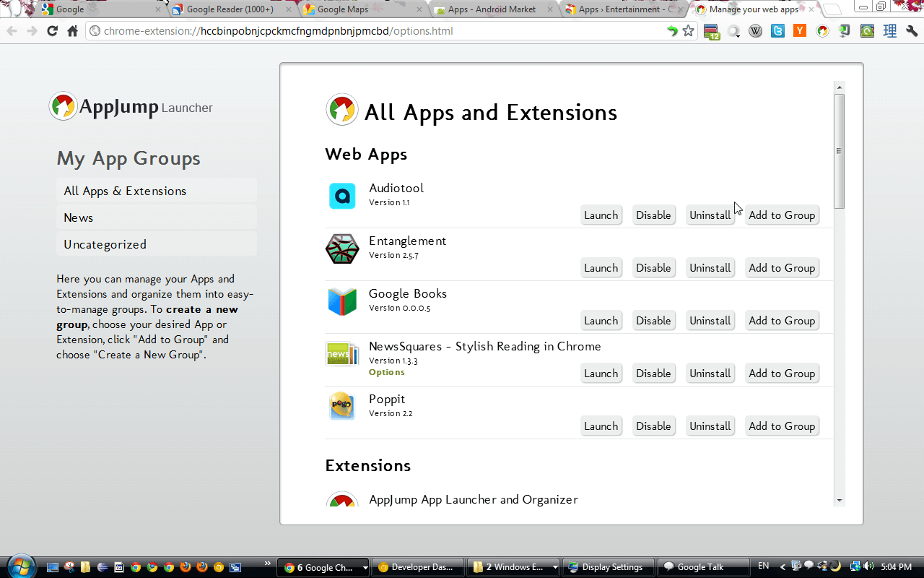Launch the Audiotool app
The width and height of the screenshot is (924, 578).
coord(601,215)
